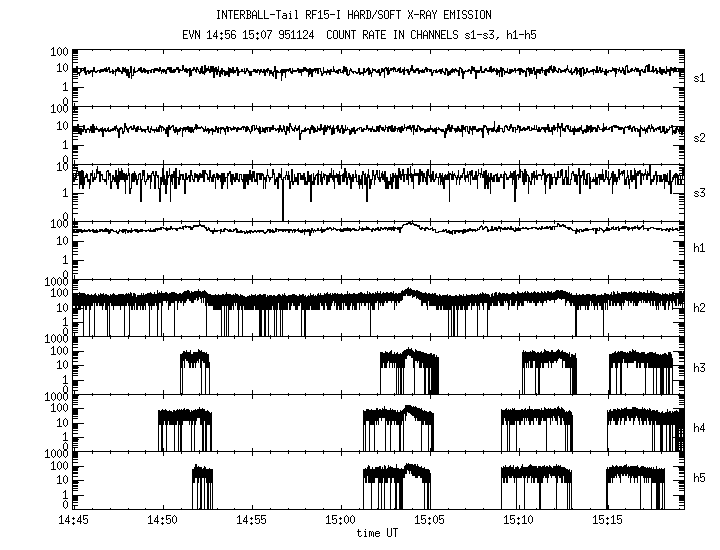
Task: Click the h4 burst near 15:17
Action: pyautogui.click(x=645, y=429)
